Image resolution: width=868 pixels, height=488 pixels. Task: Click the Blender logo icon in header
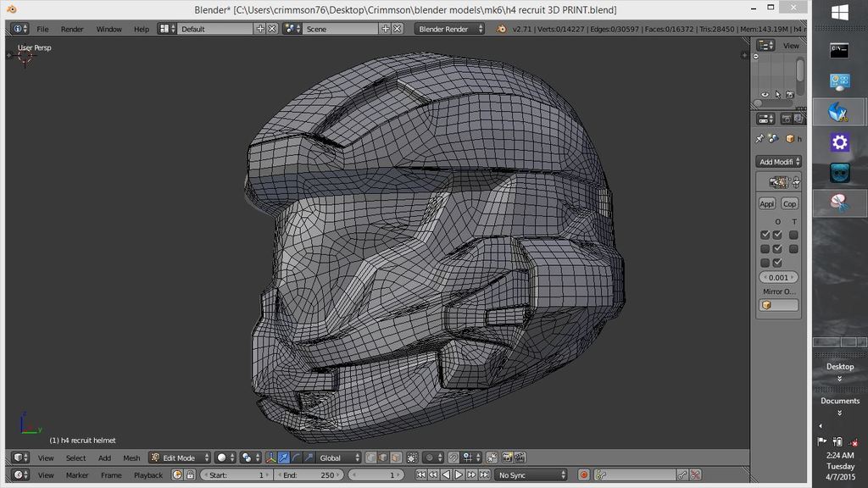click(x=502, y=29)
